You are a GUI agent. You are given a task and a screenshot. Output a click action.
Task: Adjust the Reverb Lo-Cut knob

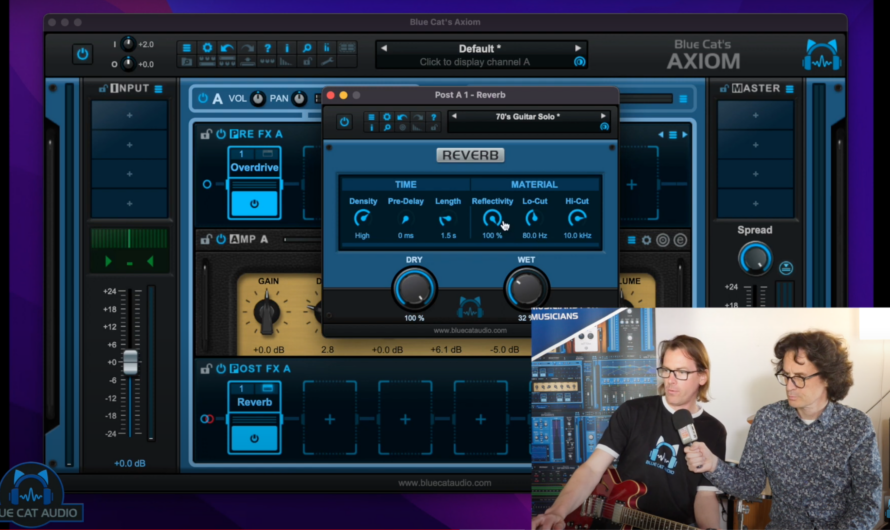[x=534, y=218]
